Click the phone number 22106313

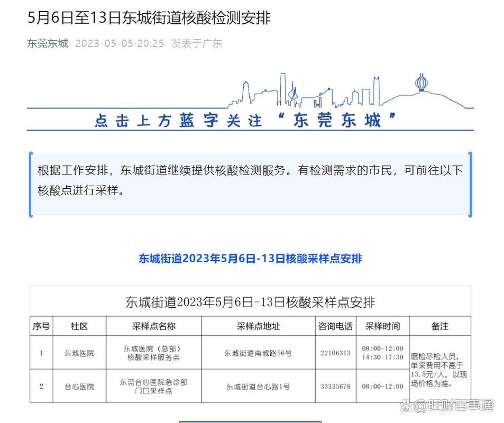click(336, 353)
